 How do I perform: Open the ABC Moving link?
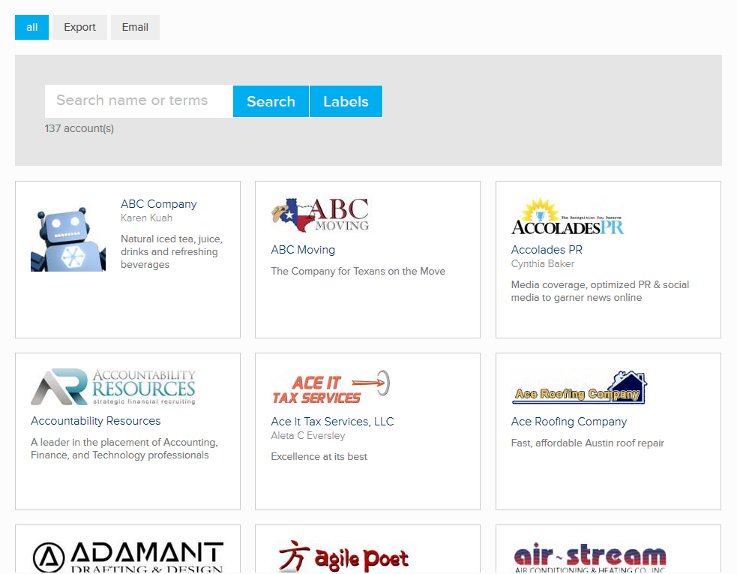click(303, 250)
